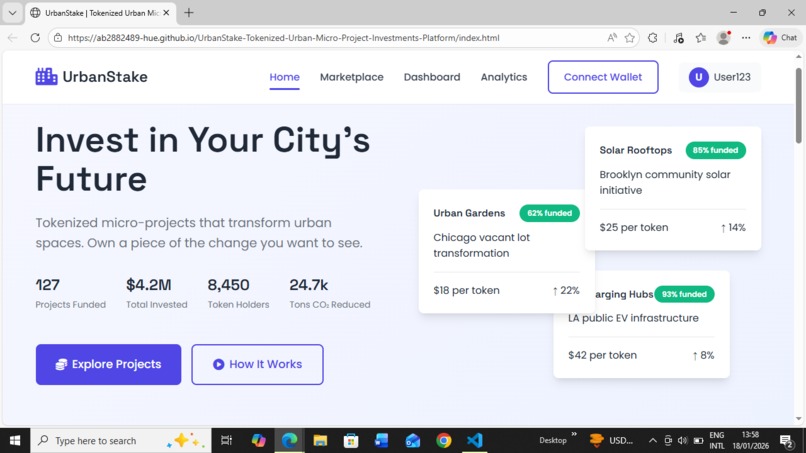Click the Connect Wallet button

pyautogui.click(x=603, y=77)
